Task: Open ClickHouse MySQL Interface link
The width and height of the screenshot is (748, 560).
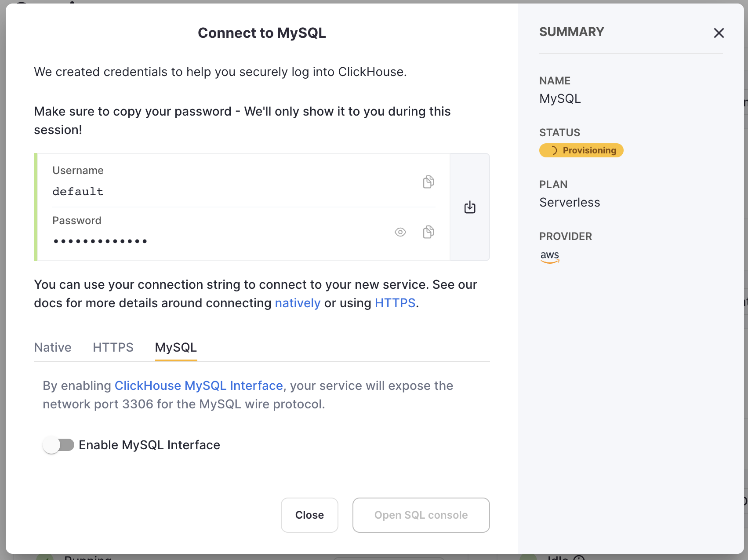Action: coord(199,385)
